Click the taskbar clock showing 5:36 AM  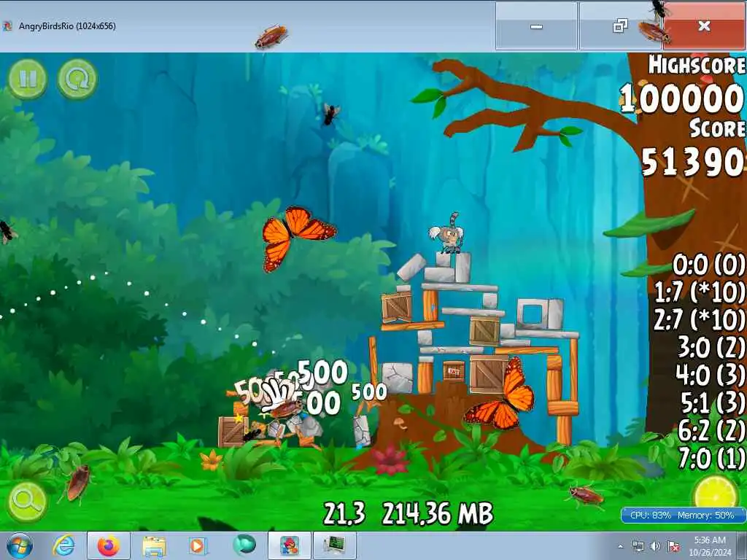pyautogui.click(x=710, y=546)
